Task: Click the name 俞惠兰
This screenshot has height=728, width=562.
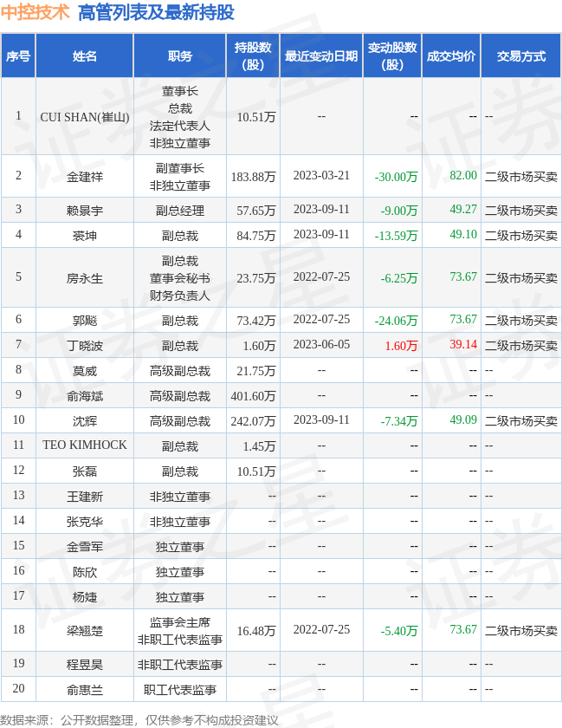Action: (85, 690)
